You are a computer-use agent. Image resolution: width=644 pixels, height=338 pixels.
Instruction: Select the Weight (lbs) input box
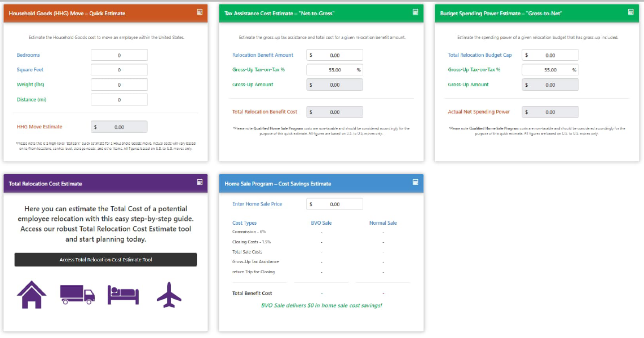(x=119, y=84)
